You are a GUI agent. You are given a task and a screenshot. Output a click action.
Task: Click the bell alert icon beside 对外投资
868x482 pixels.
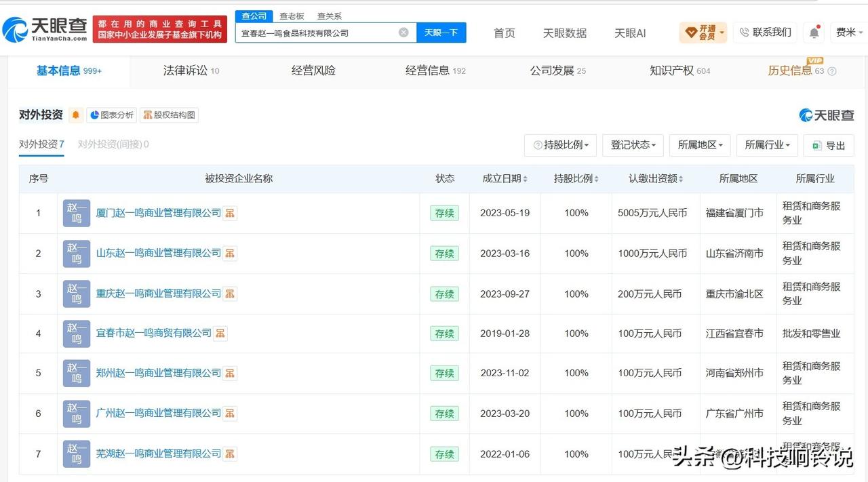tap(76, 115)
